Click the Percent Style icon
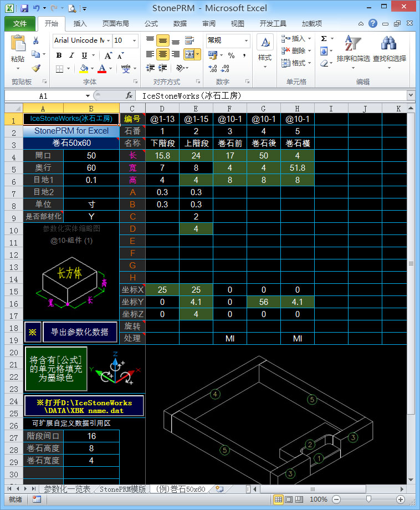This screenshot has height=510, width=420. point(231,55)
